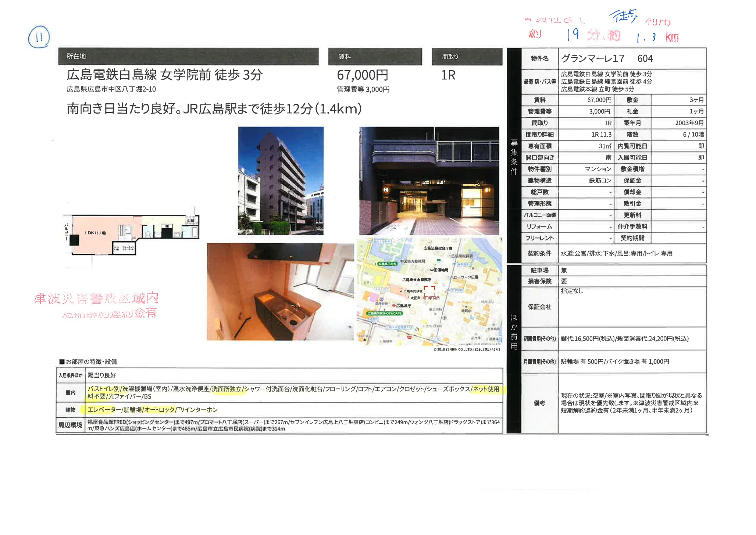Click the property name グランマーレ17 604
This screenshot has height=535, width=756.
tap(607, 58)
